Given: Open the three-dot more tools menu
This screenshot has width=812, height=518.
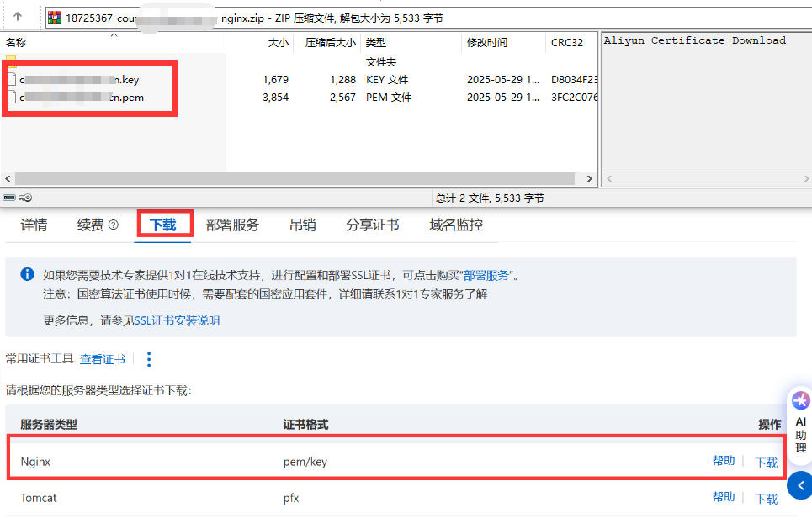Looking at the screenshot, I should pos(149,359).
